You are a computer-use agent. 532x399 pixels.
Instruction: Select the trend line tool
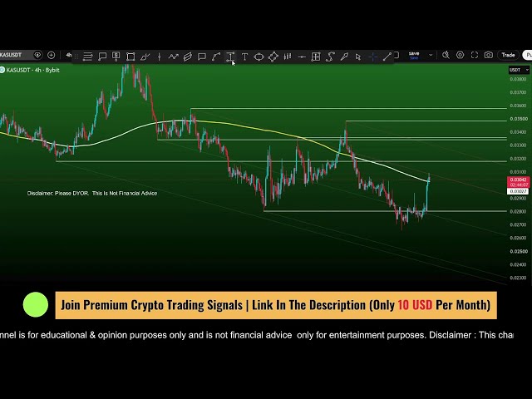[x=387, y=57]
